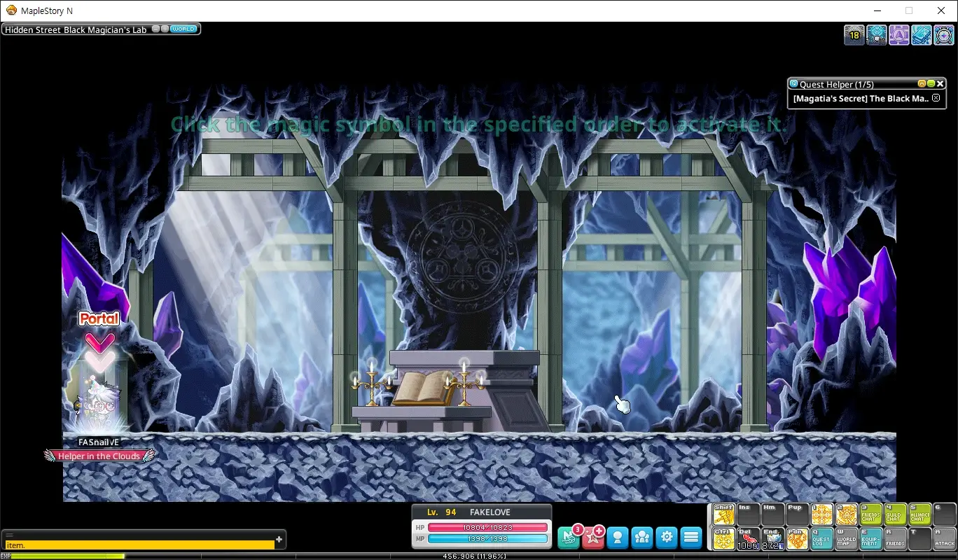
Task: Activate the Pdn golden skill slot
Action: coord(797,539)
